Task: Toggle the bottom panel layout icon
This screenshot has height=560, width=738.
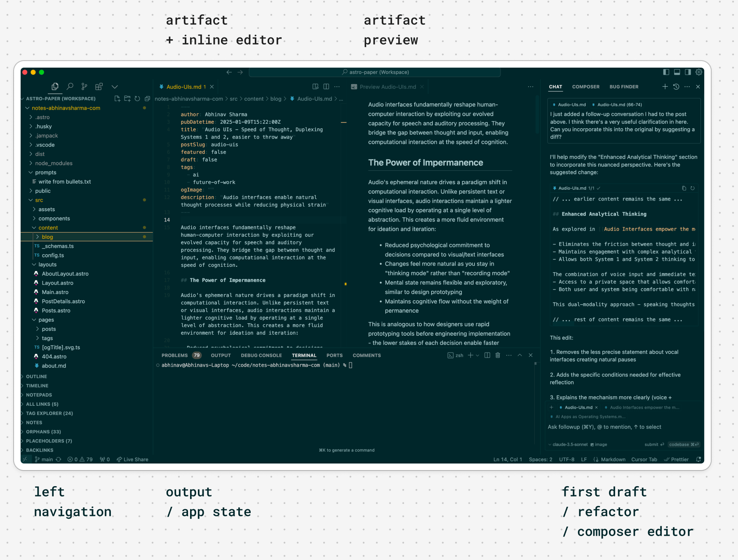Action: (x=677, y=72)
